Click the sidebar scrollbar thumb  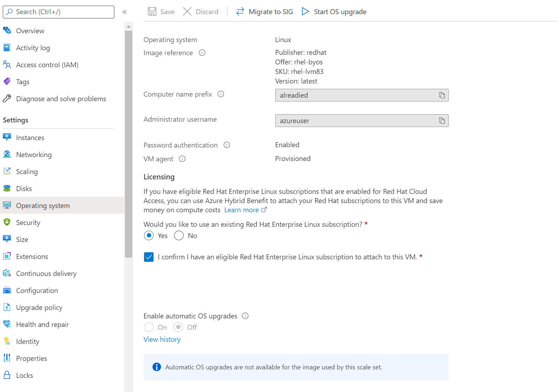tap(129, 144)
